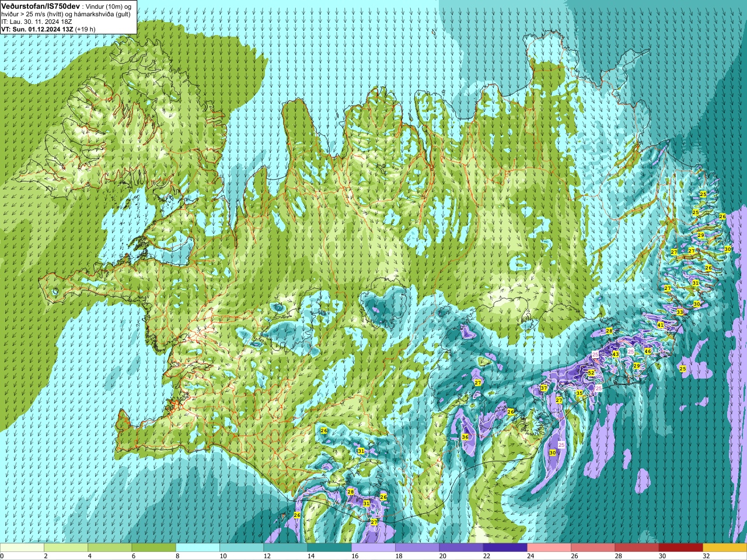Click the yellow gust label '37'
Viewport: 747px width, 560px height.
pos(543,388)
